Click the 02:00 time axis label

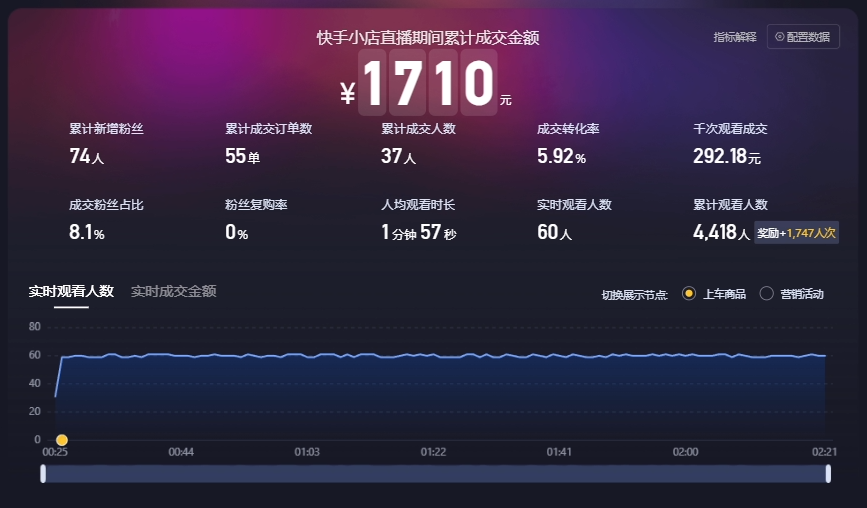pyautogui.click(x=685, y=452)
